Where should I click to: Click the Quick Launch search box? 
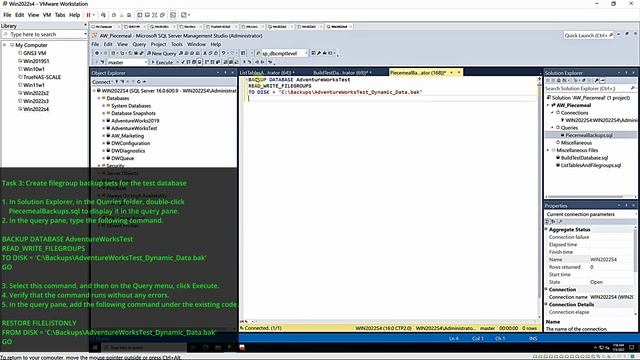(x=588, y=36)
